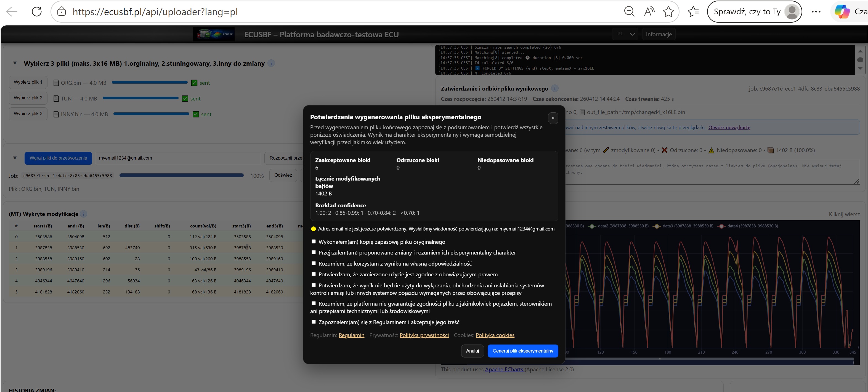The image size is (868, 392).
Task: Click the TUN file upload progress bar
Action: [140, 98]
